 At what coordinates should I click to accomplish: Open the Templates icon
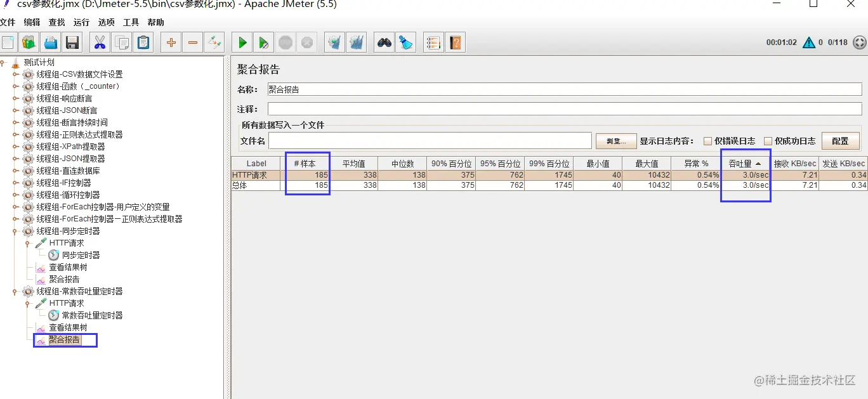(29, 43)
